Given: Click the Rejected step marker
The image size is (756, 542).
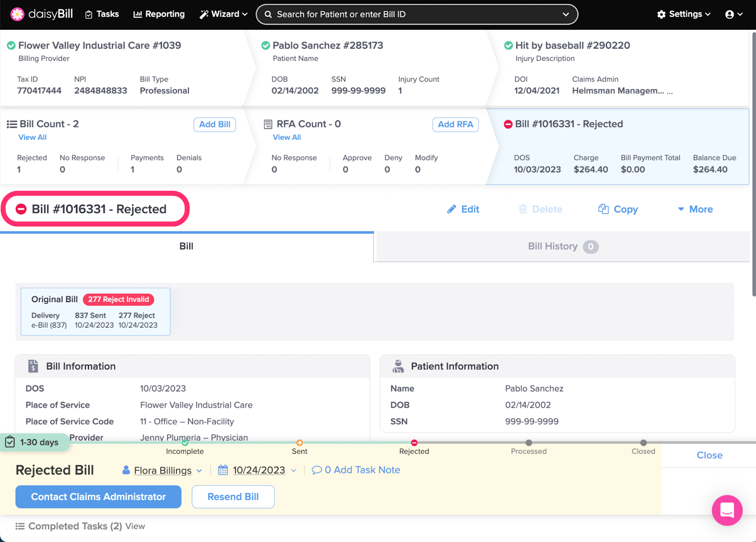Looking at the screenshot, I should pyautogui.click(x=414, y=443).
